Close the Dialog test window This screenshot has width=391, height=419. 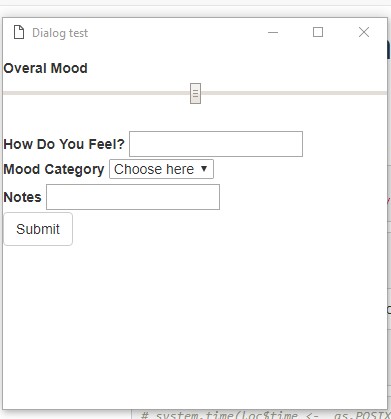coord(364,32)
